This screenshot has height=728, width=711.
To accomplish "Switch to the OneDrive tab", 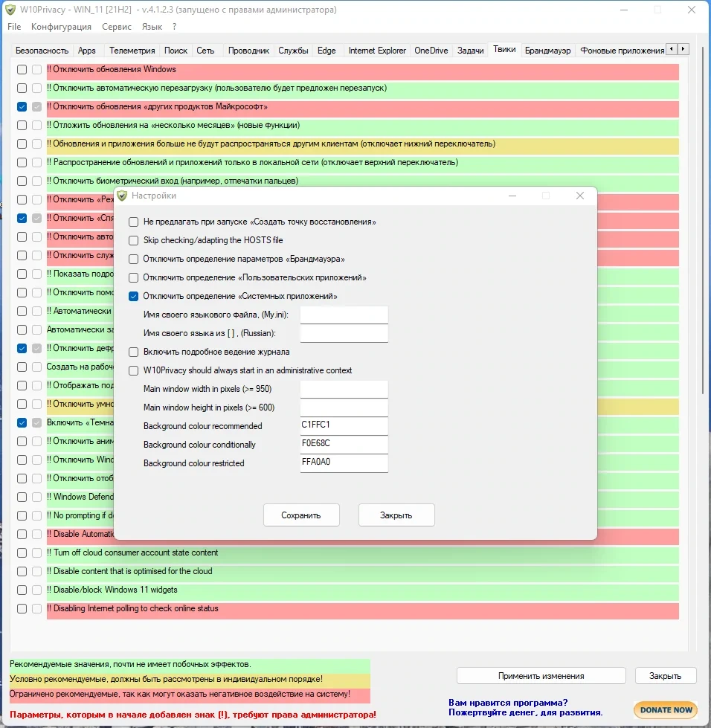I will coord(431,51).
